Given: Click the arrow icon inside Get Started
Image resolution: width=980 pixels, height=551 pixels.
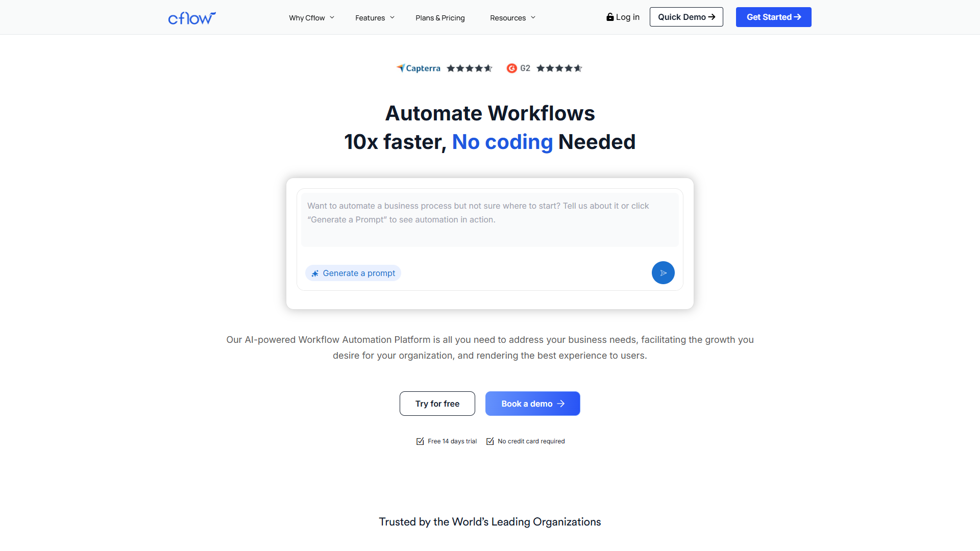Looking at the screenshot, I should click(x=798, y=17).
